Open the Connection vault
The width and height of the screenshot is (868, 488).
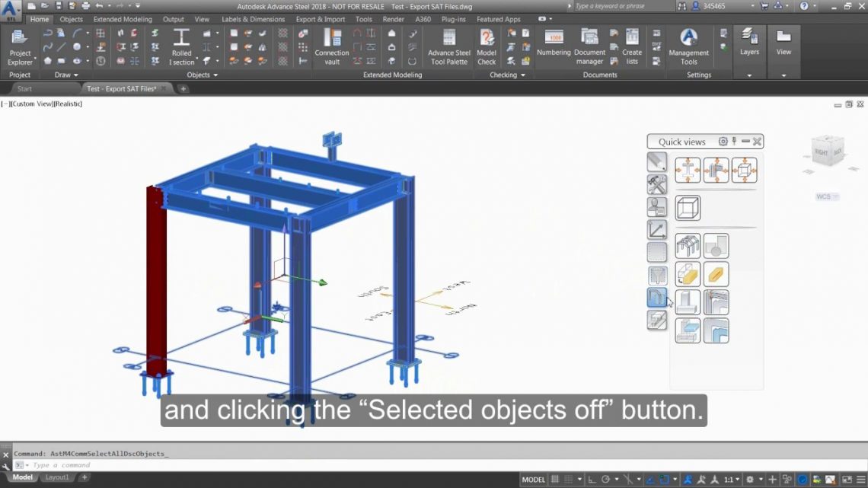pyautogui.click(x=331, y=48)
